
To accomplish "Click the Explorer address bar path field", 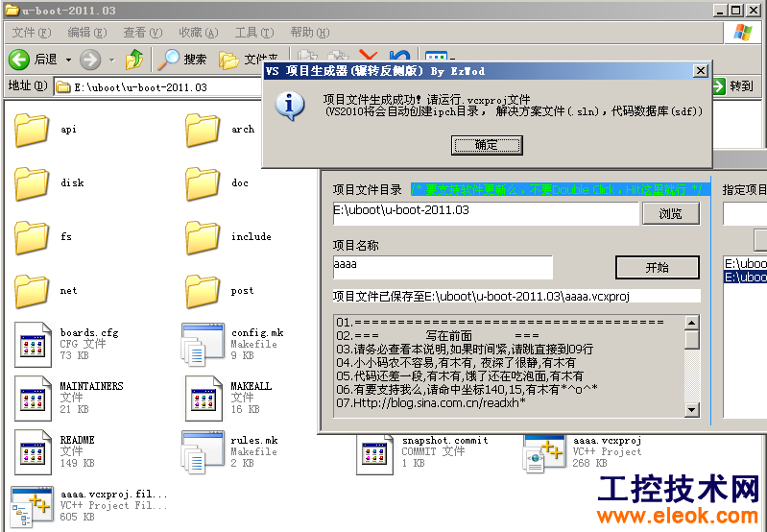I will tap(159, 87).
